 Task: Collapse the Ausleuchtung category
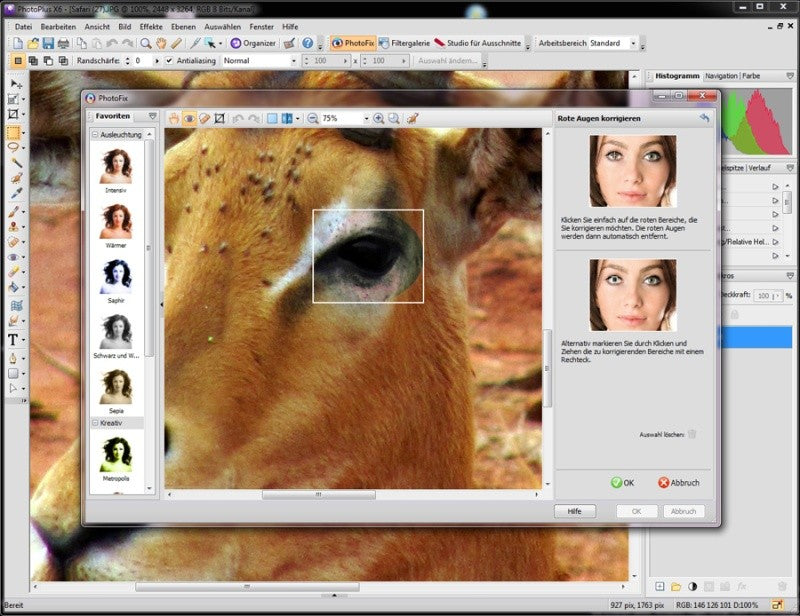[x=95, y=134]
